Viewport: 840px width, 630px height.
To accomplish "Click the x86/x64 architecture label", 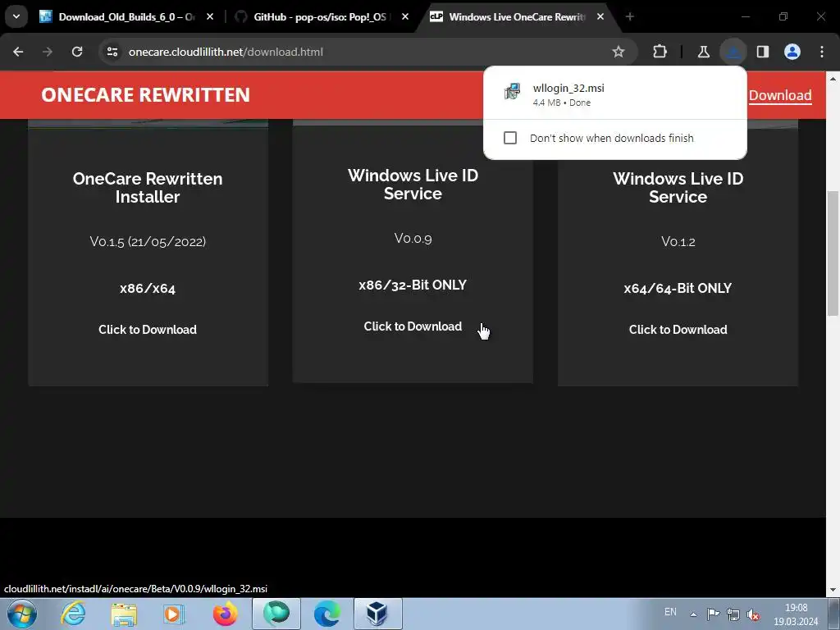I will (x=148, y=288).
